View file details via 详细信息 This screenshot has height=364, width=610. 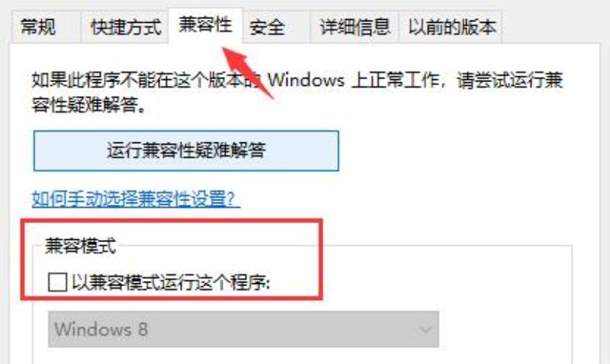click(x=355, y=27)
